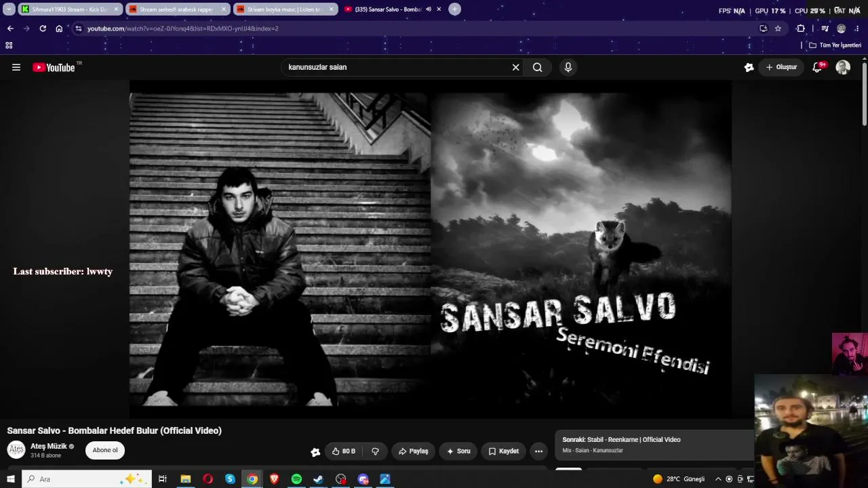Screen dimensions: 868x488
Task: Click the Oluştur create button
Action: [x=781, y=67]
